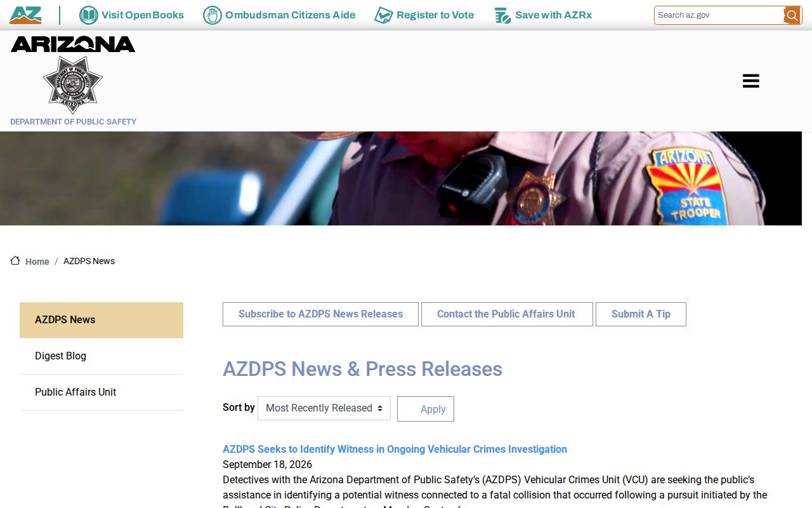812x508 pixels.
Task: Go to Home via breadcrumb
Action: coord(37,262)
